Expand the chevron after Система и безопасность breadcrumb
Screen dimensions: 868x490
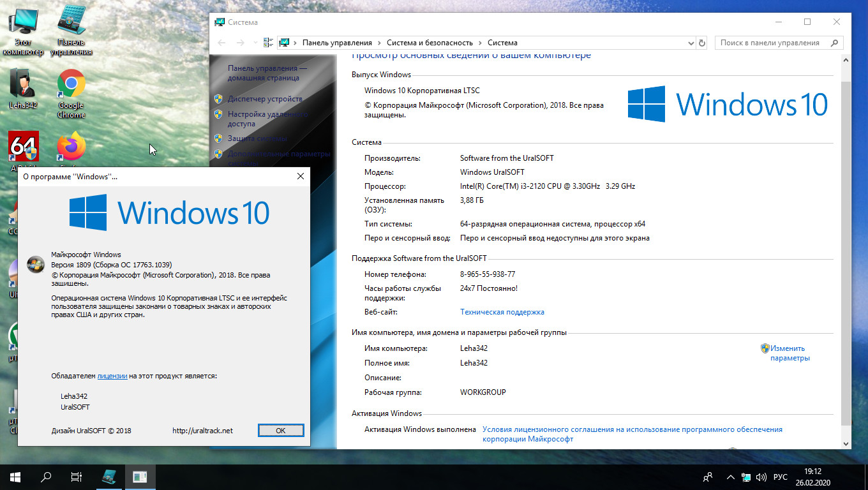(x=480, y=43)
